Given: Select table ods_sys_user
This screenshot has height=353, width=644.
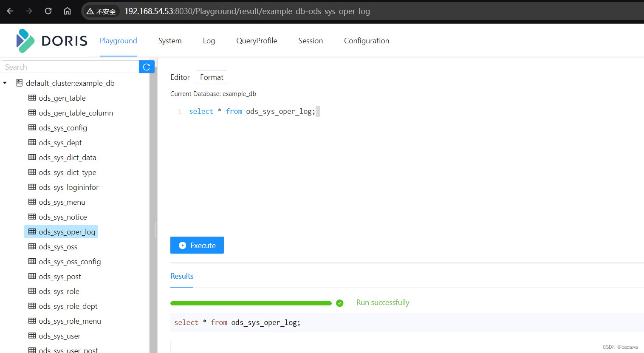Looking at the screenshot, I should point(59,336).
